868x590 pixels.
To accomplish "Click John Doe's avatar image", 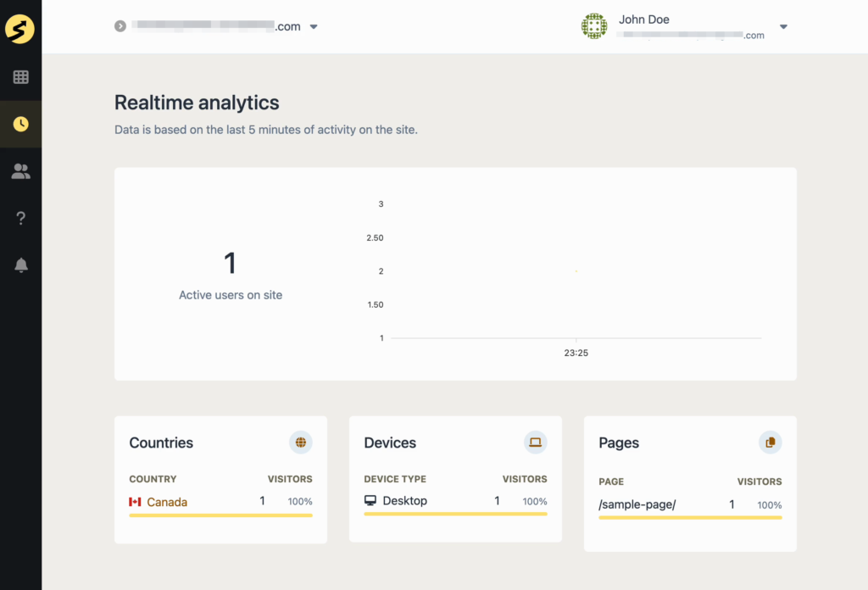I will coord(594,26).
